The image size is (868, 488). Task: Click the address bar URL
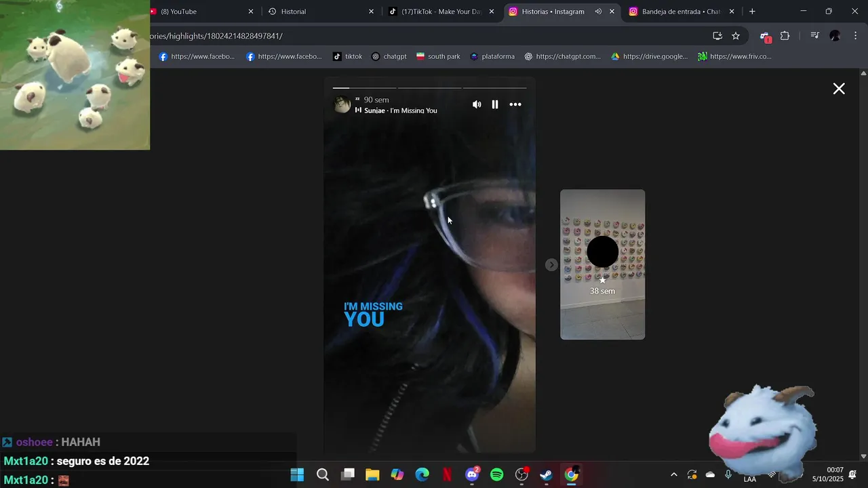click(216, 36)
